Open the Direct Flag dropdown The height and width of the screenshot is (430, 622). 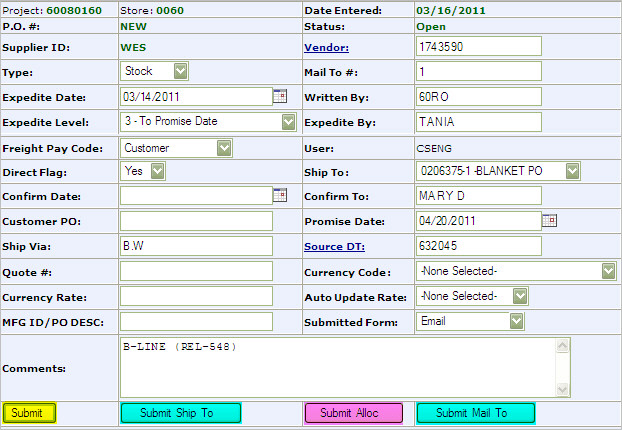[x=143, y=171]
